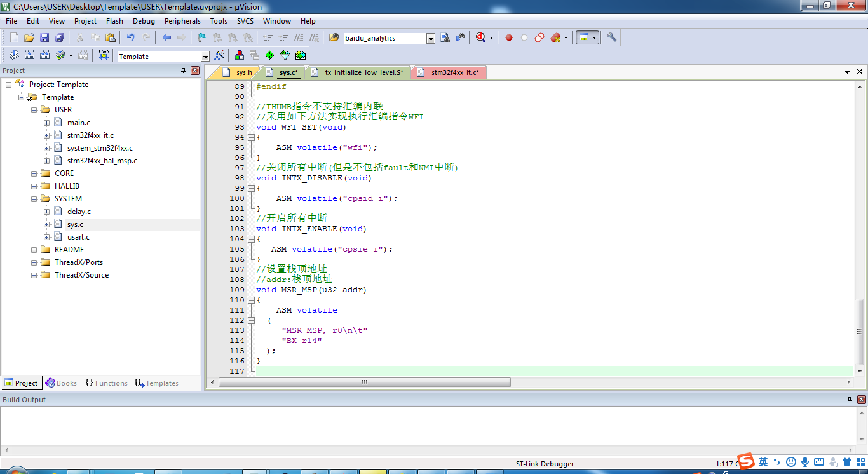The image size is (868, 474).
Task: Open the Find in Files icon
Action: [x=334, y=37]
